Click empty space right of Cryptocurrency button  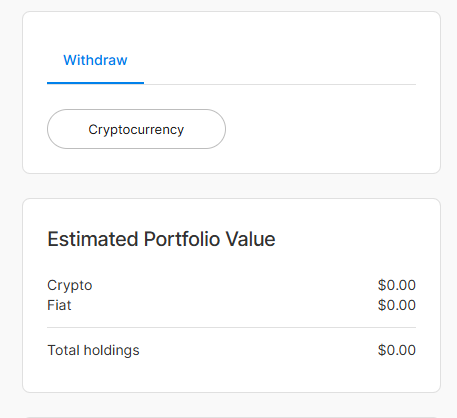pos(320,129)
